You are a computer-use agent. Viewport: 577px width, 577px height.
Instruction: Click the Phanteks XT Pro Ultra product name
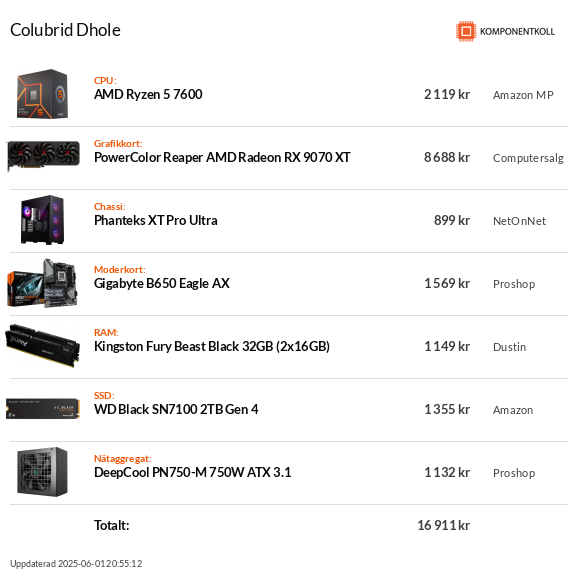[x=156, y=220]
